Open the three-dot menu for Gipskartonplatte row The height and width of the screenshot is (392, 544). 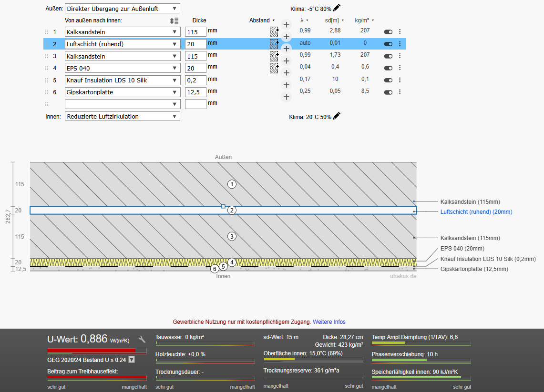click(x=400, y=92)
